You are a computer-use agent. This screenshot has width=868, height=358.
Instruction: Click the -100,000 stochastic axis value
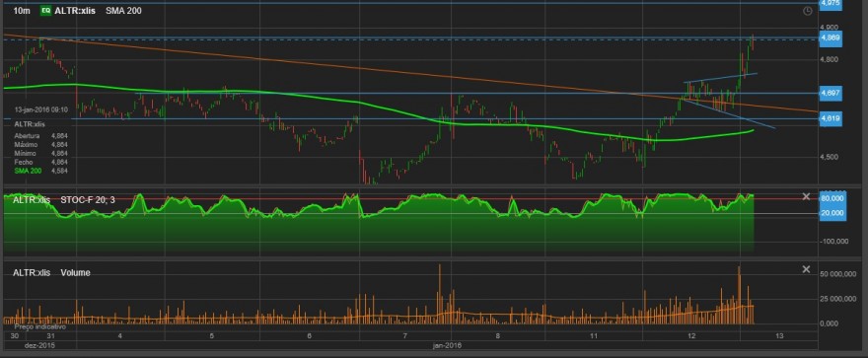click(x=833, y=242)
